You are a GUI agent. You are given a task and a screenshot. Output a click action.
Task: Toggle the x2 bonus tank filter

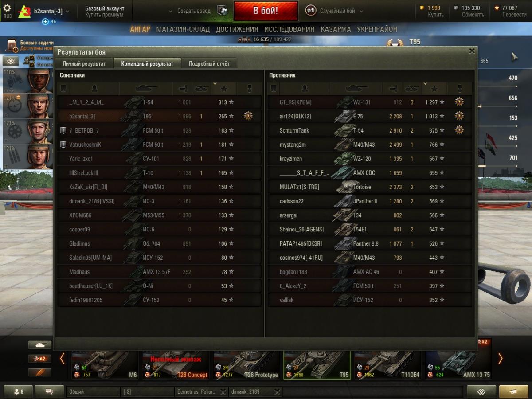click(x=40, y=359)
